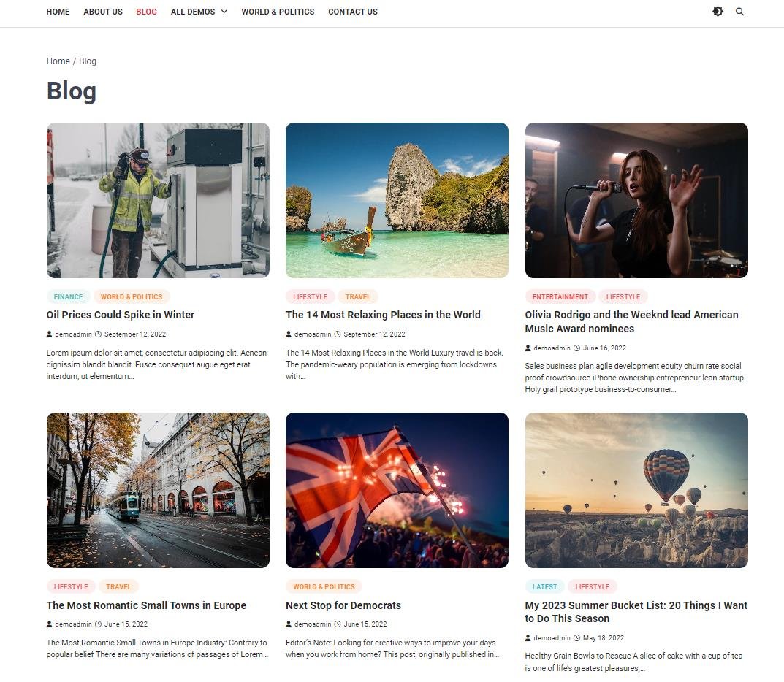Click clock icon on 14 Most Relaxing Places post

pos(338,334)
